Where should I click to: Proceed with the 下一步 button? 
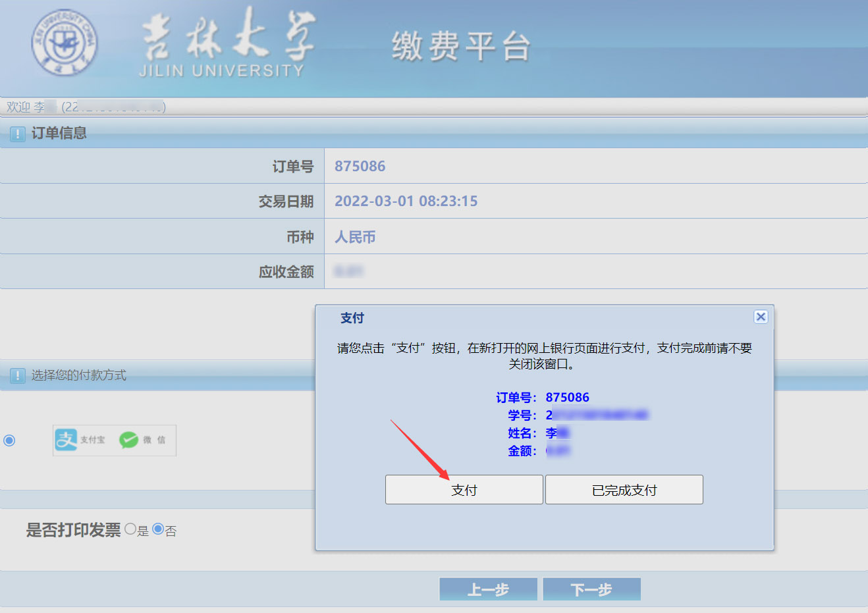pos(591,589)
